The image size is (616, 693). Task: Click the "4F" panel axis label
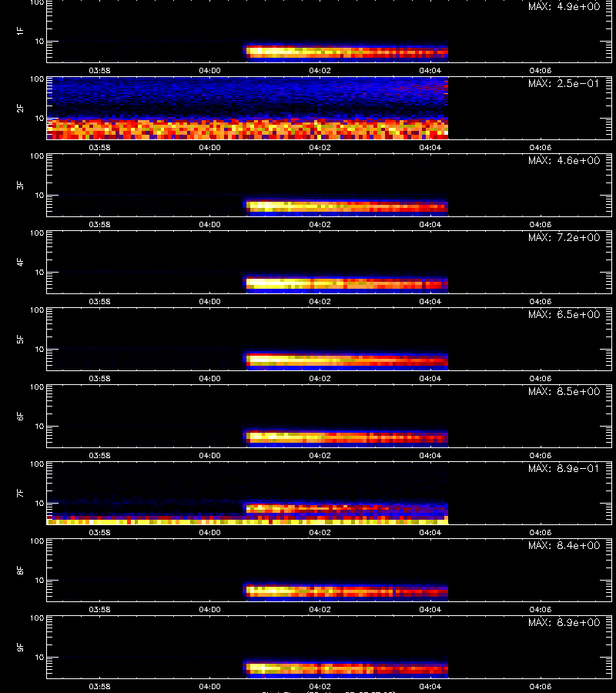tap(20, 262)
